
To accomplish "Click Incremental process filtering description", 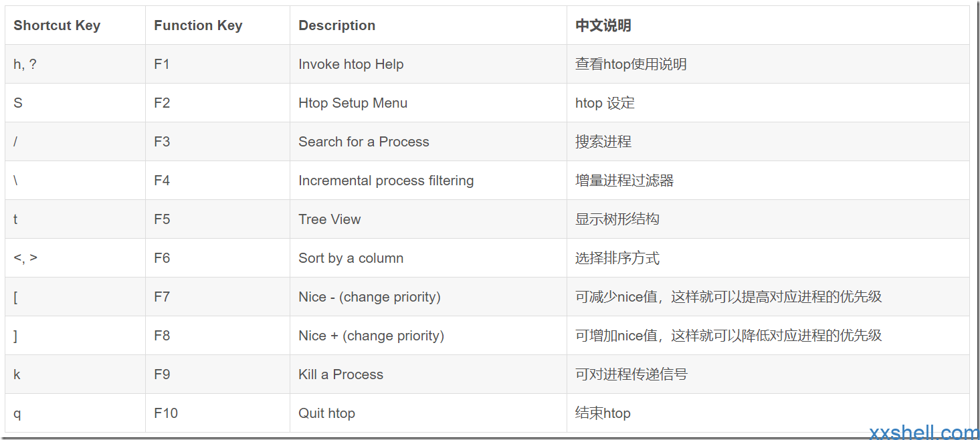I will click(x=386, y=181).
